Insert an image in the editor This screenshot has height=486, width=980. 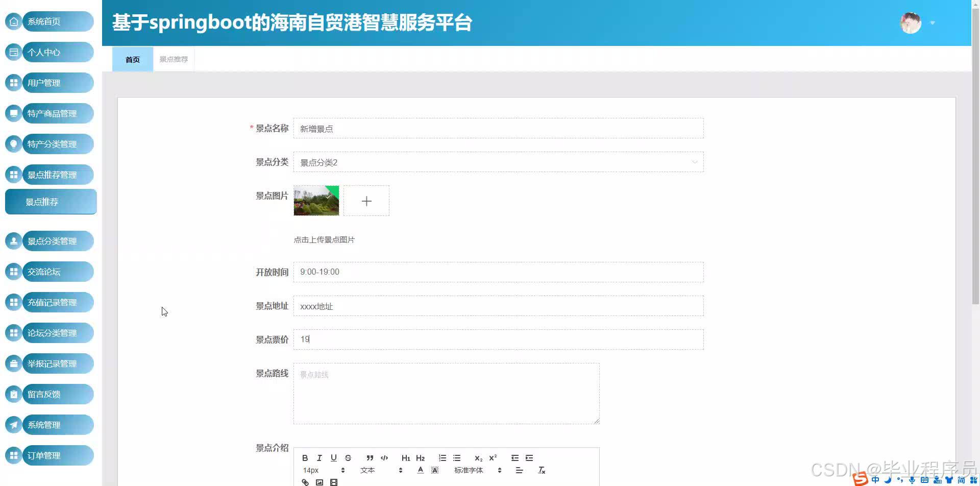coord(320,482)
